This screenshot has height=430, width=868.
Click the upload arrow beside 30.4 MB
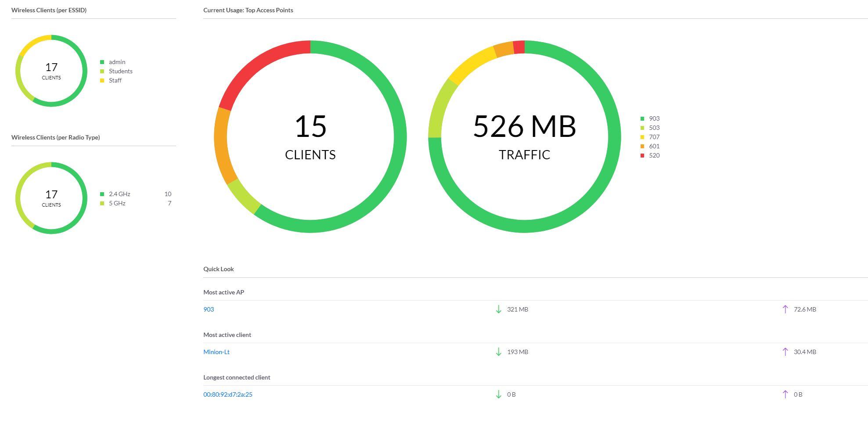[x=785, y=352]
